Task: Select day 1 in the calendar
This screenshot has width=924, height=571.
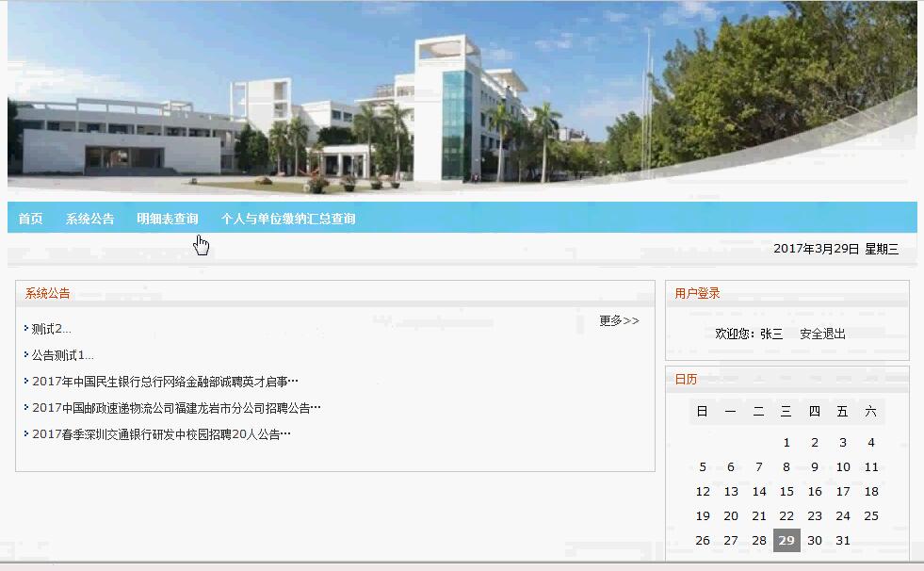Action: click(786, 443)
